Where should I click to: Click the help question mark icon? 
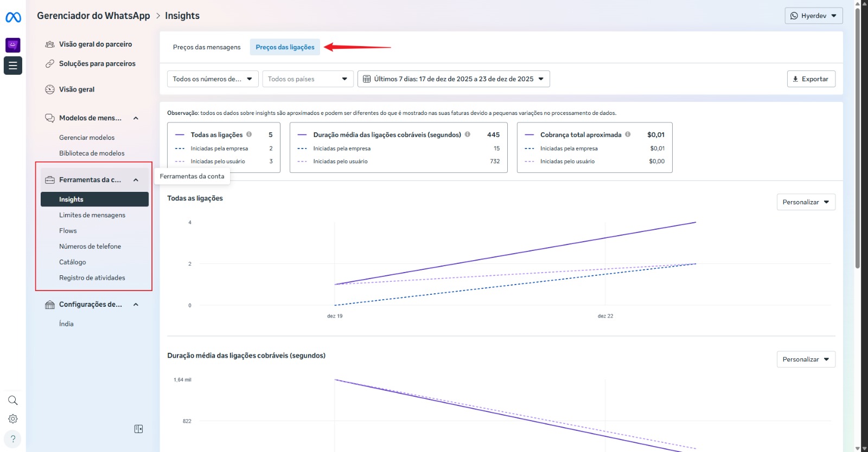(x=13, y=439)
